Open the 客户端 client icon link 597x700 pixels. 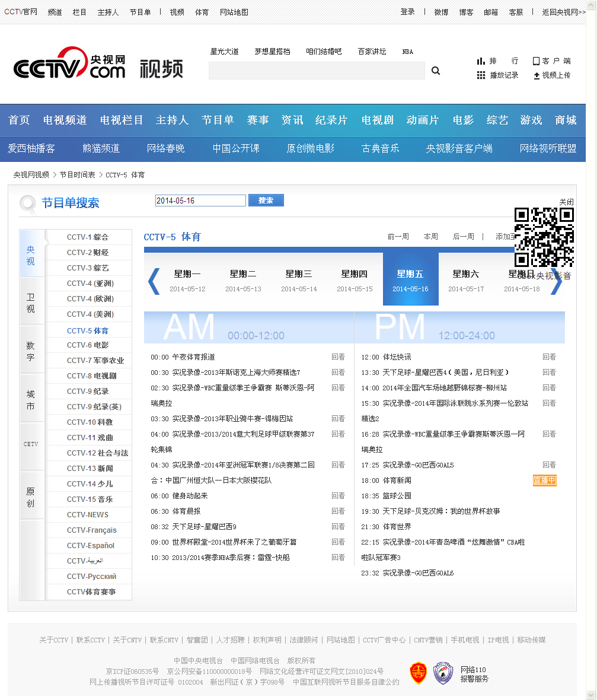(x=552, y=61)
